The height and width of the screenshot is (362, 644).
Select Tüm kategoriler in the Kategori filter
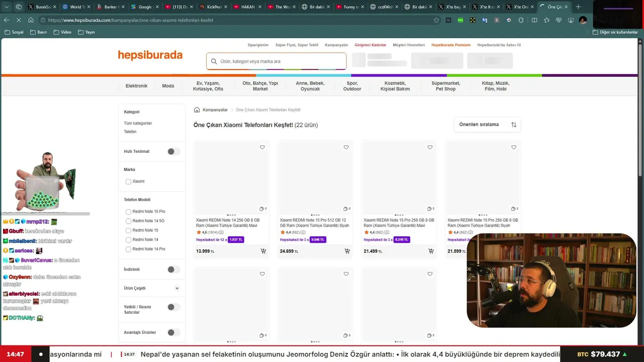click(x=138, y=123)
